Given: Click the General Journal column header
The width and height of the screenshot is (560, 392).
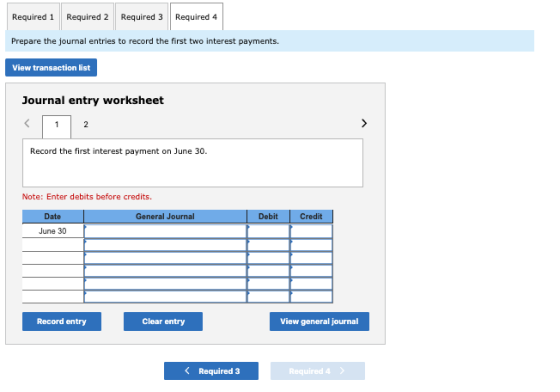Looking at the screenshot, I should pyautogui.click(x=165, y=216).
